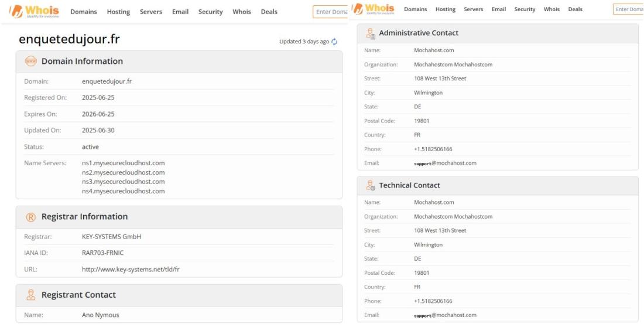Viewport: 644px width, 327px height.
Task: Click the Administrative Contact header icon
Action: pos(370,33)
